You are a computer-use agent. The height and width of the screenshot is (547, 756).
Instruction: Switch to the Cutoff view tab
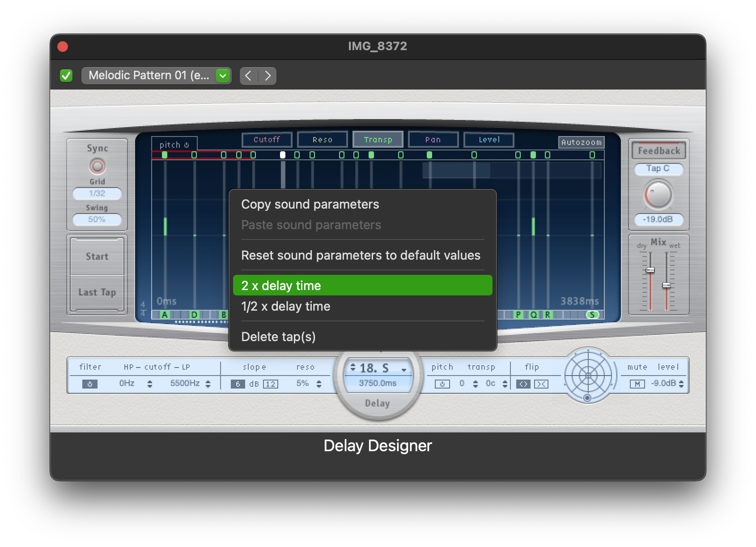pos(267,140)
